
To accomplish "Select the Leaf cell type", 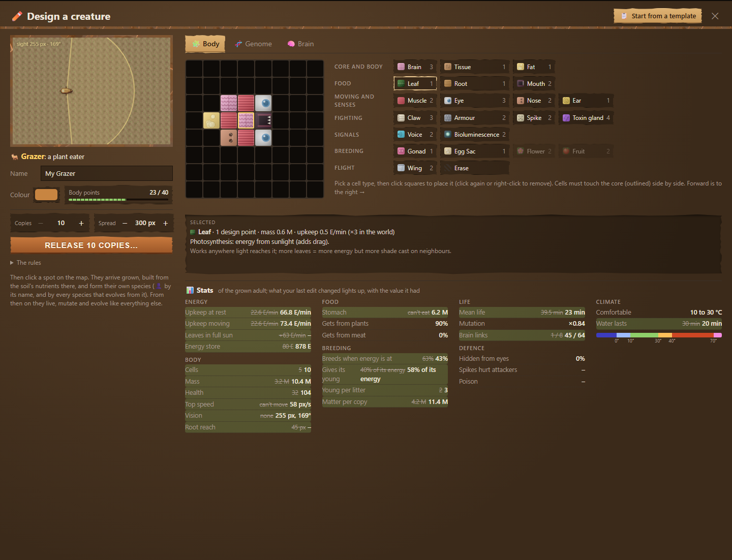I will tap(415, 84).
